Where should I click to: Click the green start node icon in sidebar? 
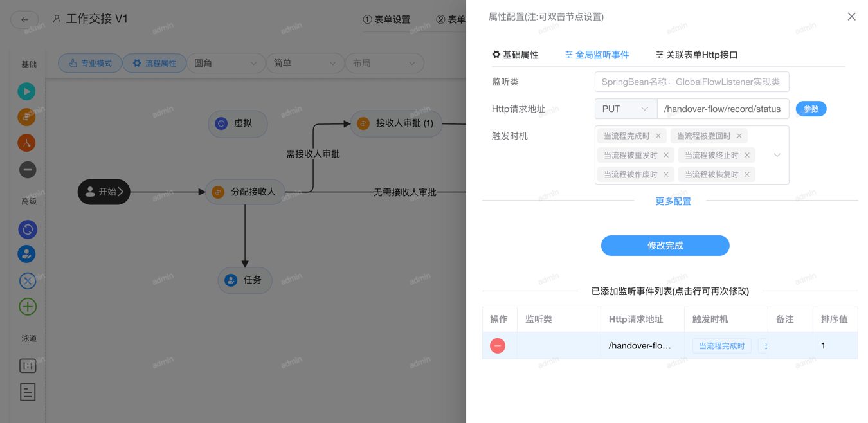(x=26, y=91)
